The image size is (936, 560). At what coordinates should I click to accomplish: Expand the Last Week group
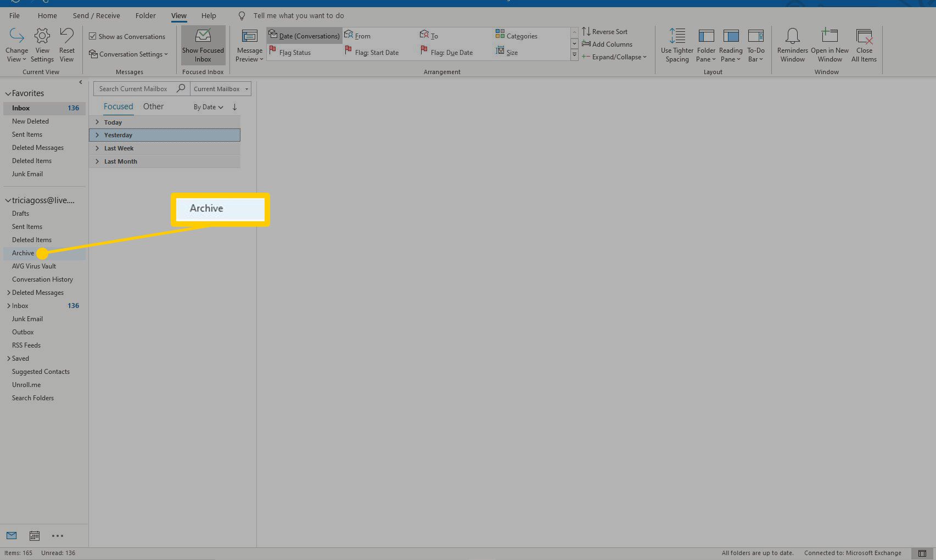tap(97, 148)
